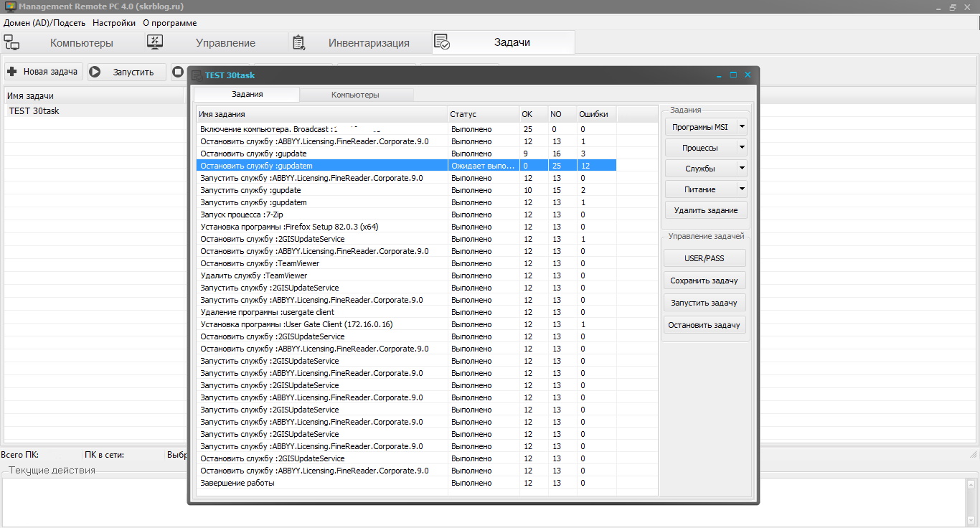Click the plus icon of Новая задача
The image size is (980, 528).
tap(11, 72)
